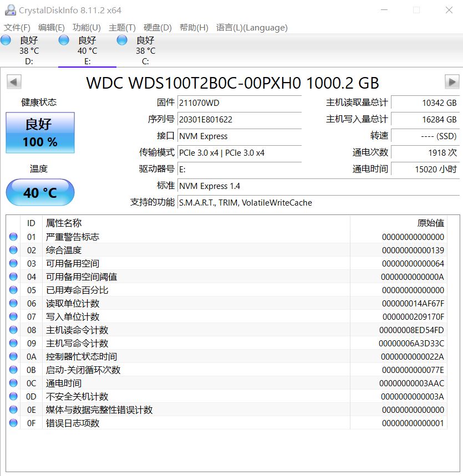The width and height of the screenshot is (463, 476).
Task: Open the 硬盘(D) menu
Action: pos(157,27)
